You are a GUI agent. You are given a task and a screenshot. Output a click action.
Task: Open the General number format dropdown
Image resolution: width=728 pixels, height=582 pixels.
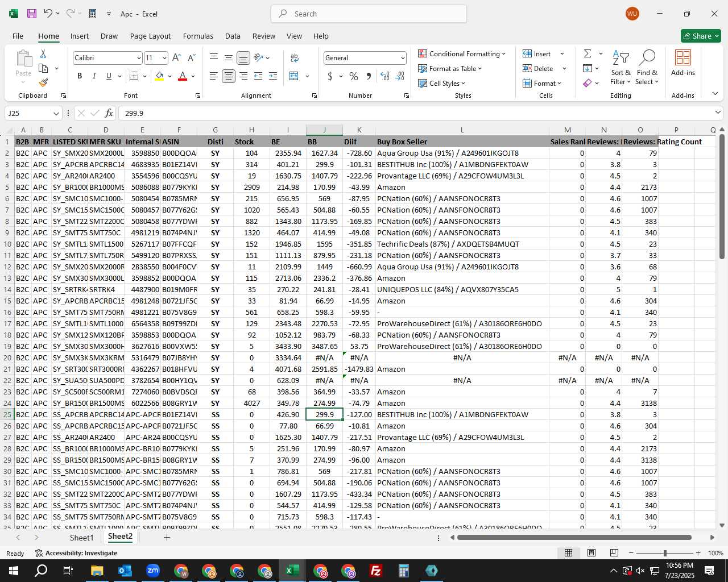[403, 58]
